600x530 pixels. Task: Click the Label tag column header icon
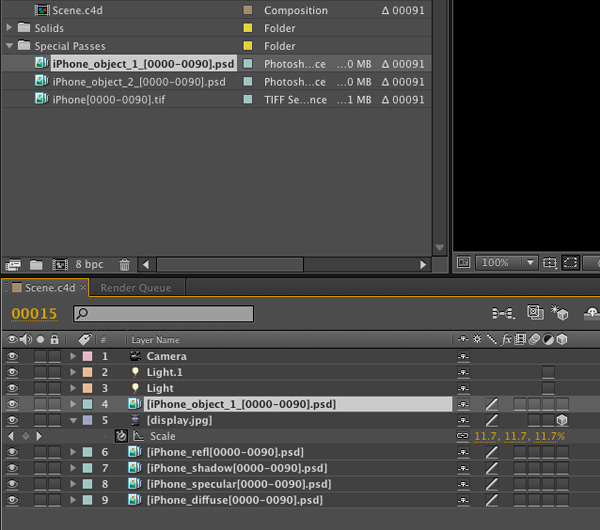[x=85, y=339]
